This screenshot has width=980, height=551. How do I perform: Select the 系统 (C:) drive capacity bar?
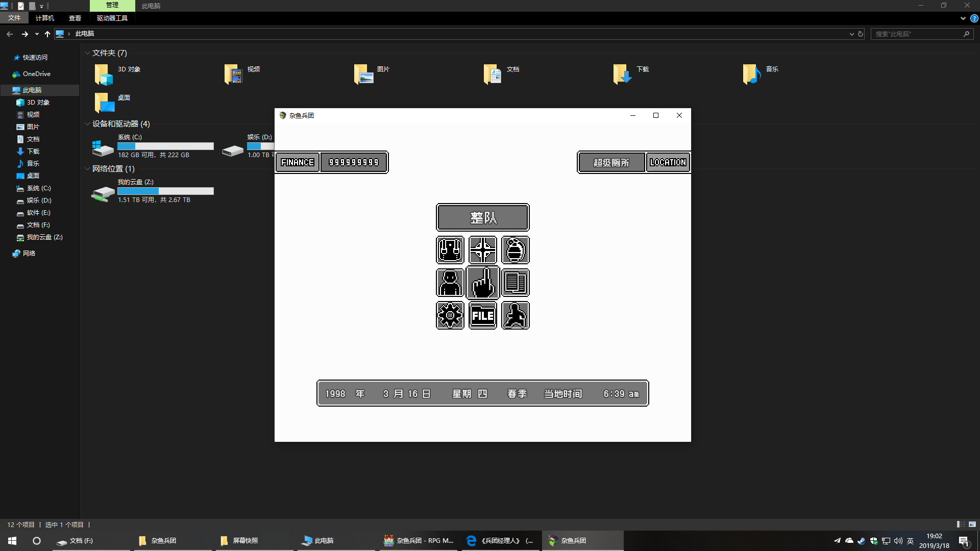(165, 146)
